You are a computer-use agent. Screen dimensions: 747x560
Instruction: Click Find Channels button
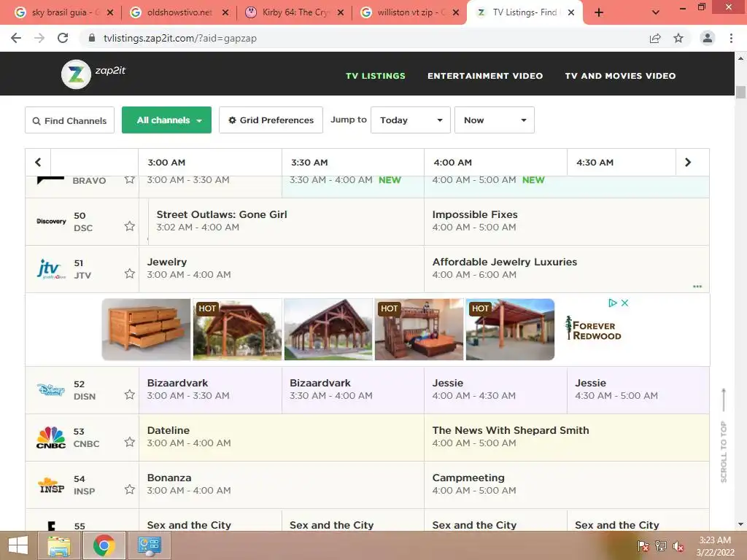coord(69,120)
